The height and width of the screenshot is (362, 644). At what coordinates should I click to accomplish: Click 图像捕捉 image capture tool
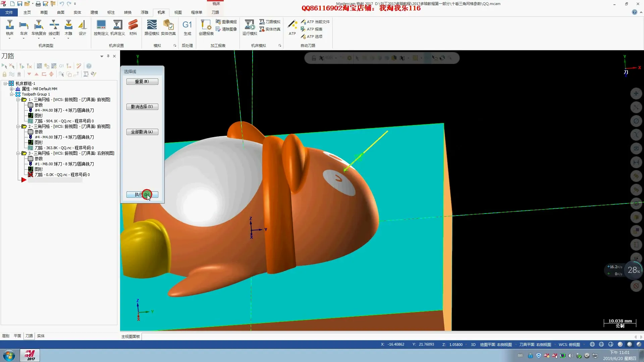click(x=226, y=22)
